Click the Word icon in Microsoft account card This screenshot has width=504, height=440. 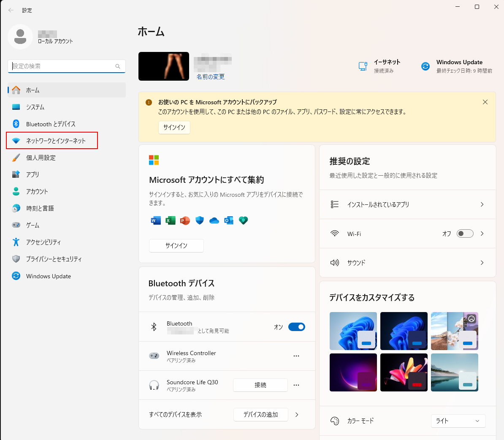pos(156,220)
